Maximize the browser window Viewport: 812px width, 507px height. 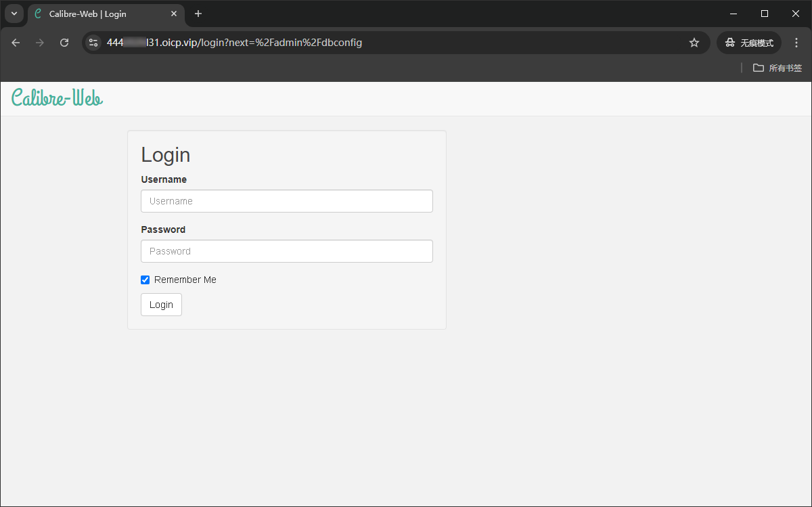click(765, 14)
